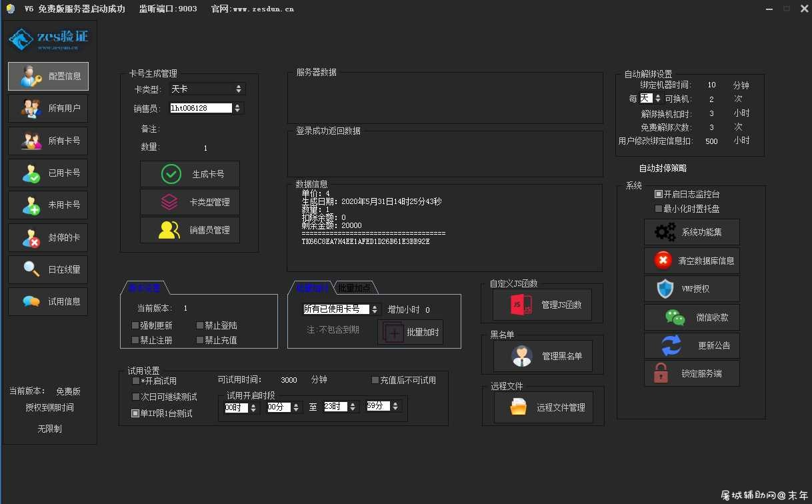Click 可换机 value 2

coord(711,99)
